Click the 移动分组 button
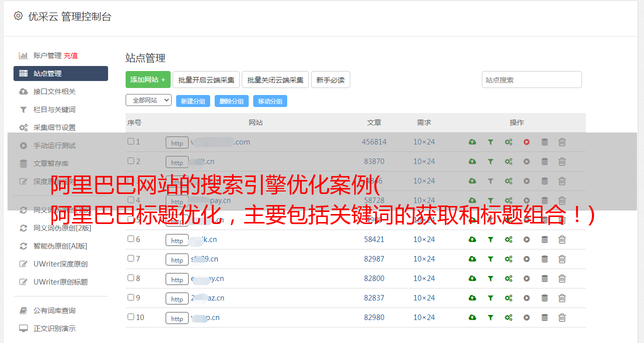Screen dimensions: 644x343 pyautogui.click(x=270, y=101)
